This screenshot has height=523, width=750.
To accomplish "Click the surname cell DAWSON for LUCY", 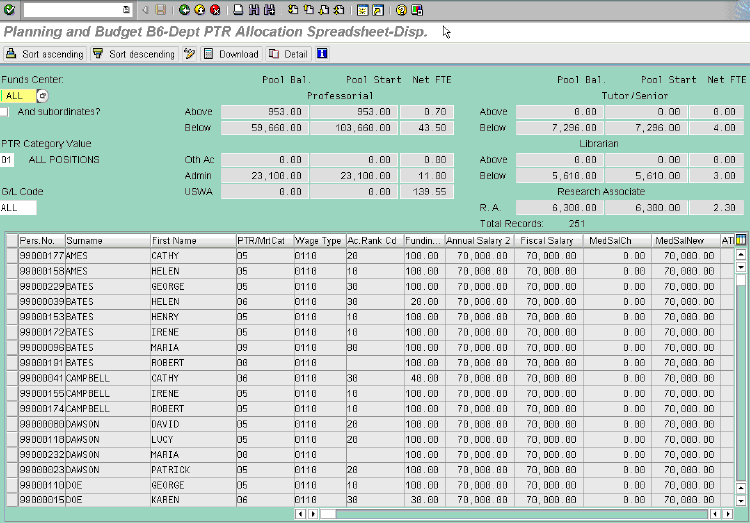I will (x=108, y=439).
